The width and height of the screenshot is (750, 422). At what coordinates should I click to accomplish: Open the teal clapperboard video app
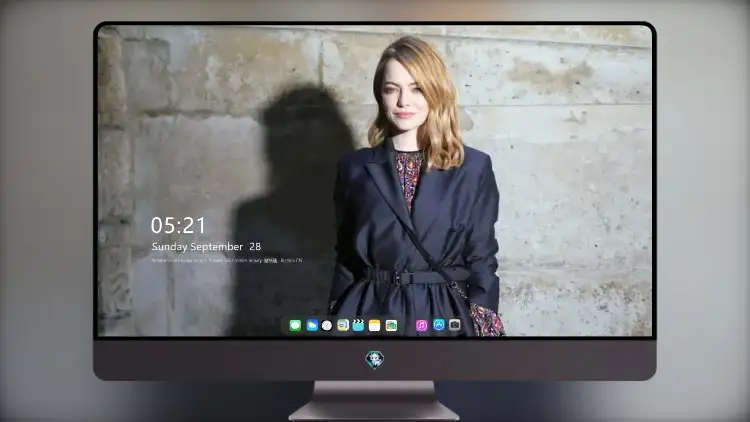pyautogui.click(x=358, y=326)
